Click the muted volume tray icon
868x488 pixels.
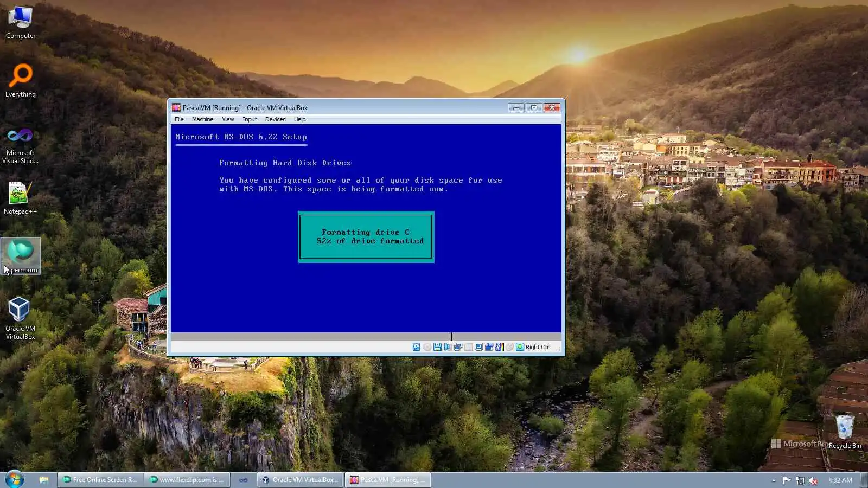813,480
